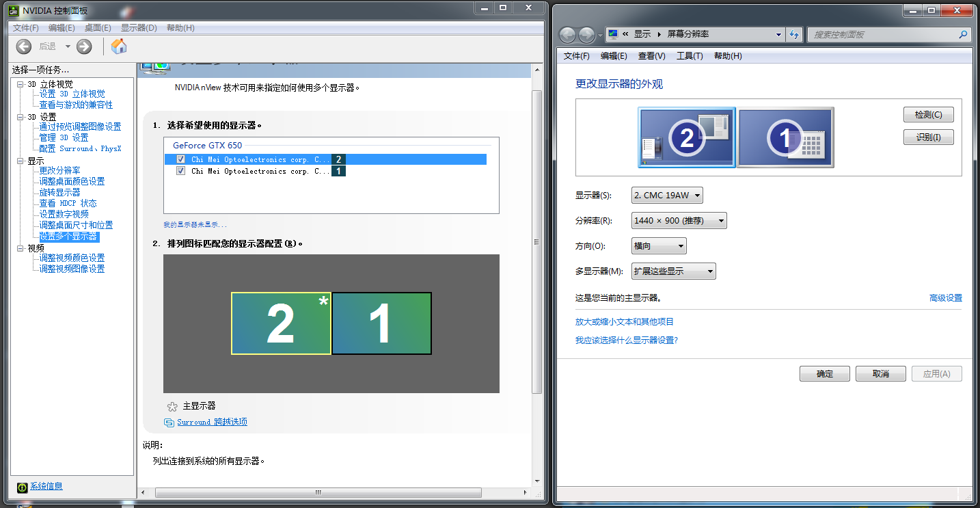Collapse the 显示 tree node
This screenshot has height=508, width=980.
click(x=21, y=161)
